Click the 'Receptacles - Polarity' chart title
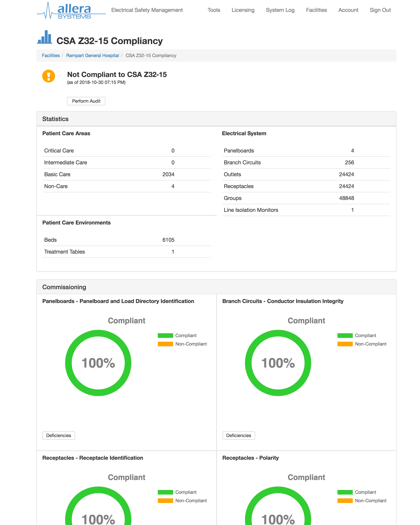 click(x=250, y=458)
